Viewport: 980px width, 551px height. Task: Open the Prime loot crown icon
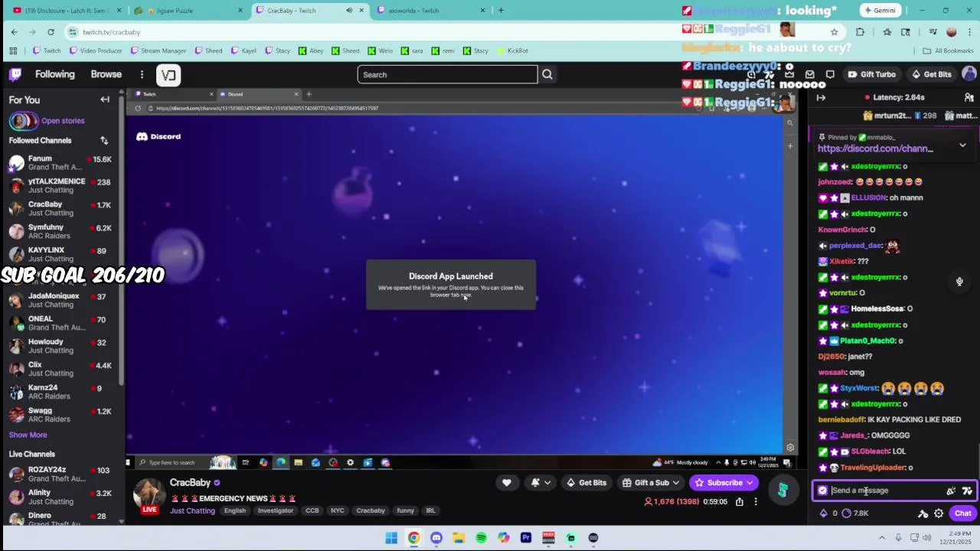[x=789, y=74]
